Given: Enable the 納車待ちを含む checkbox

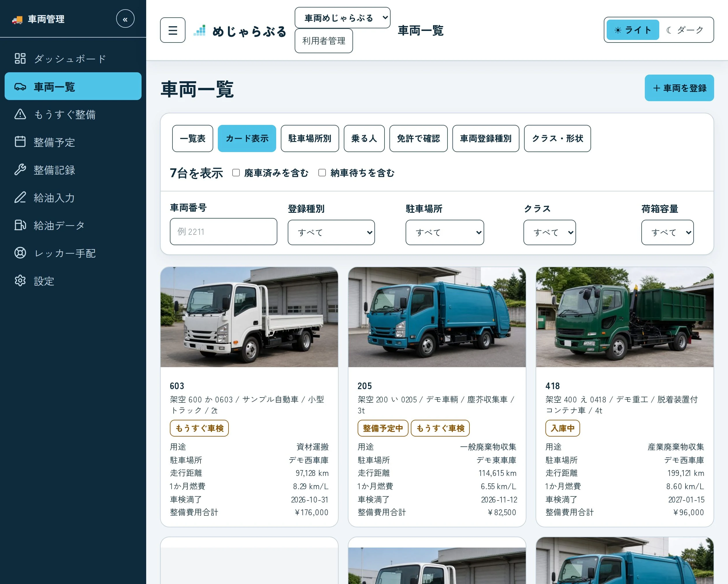Looking at the screenshot, I should (322, 173).
